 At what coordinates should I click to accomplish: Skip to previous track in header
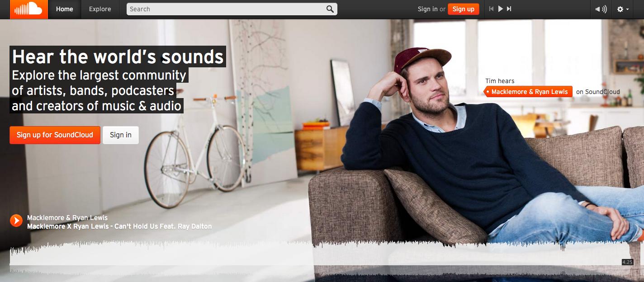492,9
